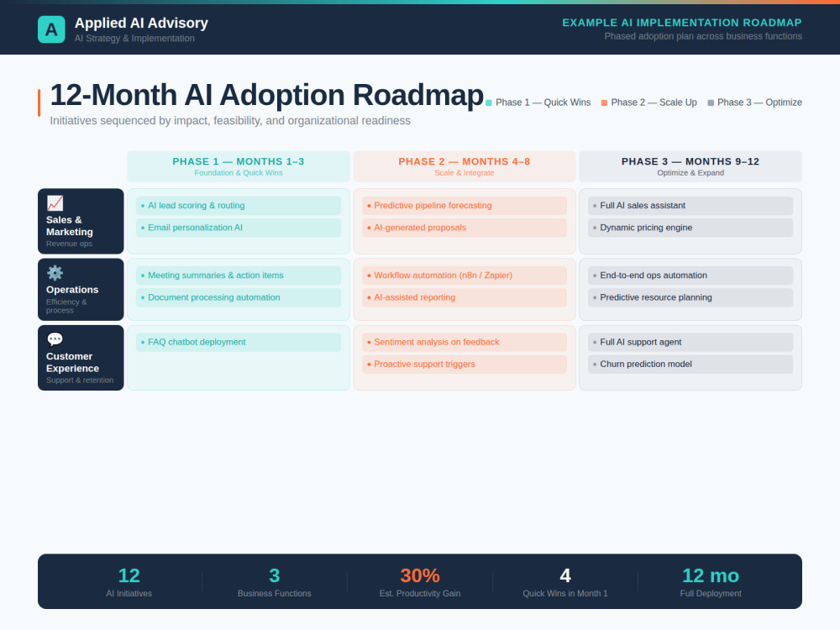Click the gray Phase 3 legend swatch

(x=711, y=102)
